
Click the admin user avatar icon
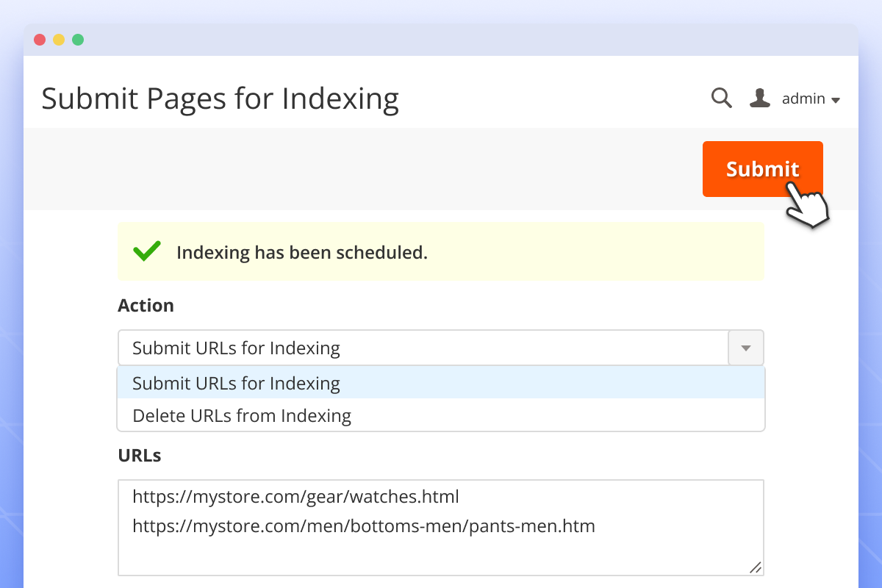point(759,98)
